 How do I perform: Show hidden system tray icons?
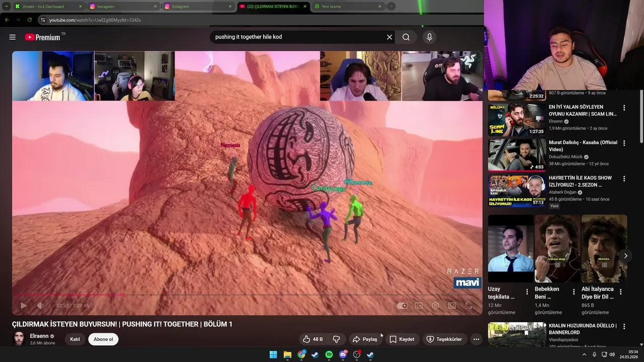(x=584, y=354)
